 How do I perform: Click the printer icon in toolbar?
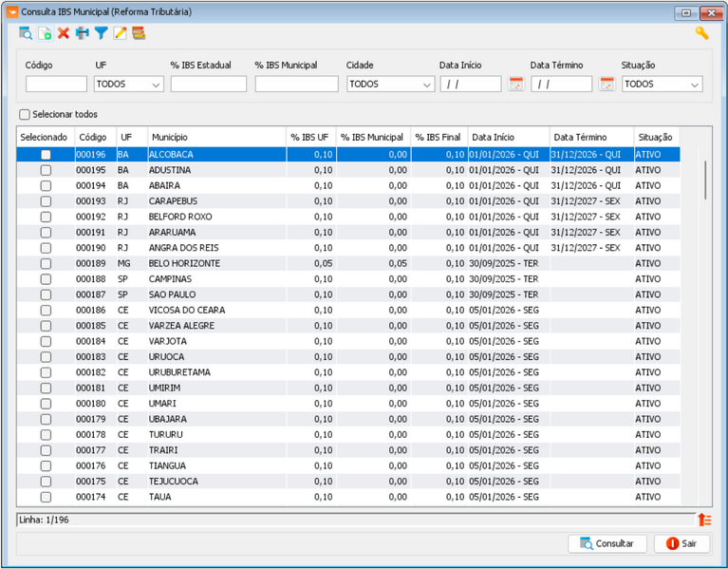pos(83,33)
